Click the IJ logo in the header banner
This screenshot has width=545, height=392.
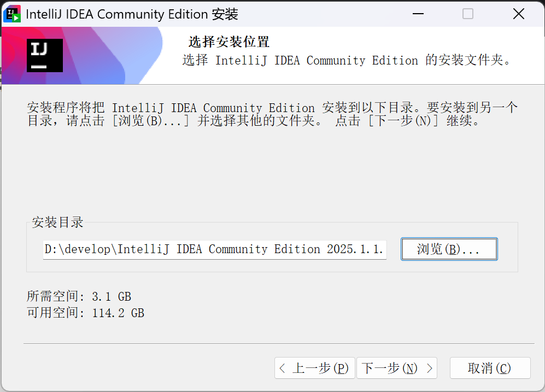[44, 55]
